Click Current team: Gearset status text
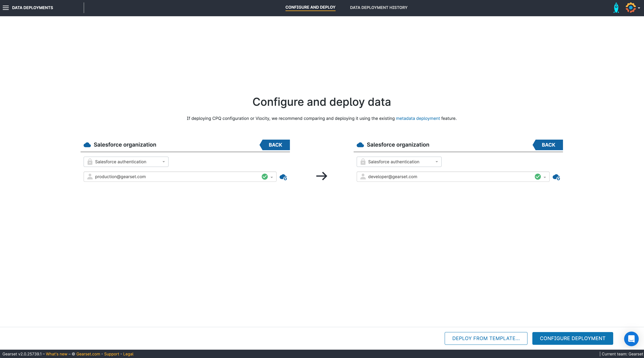The width and height of the screenshot is (644, 358). [622, 354]
